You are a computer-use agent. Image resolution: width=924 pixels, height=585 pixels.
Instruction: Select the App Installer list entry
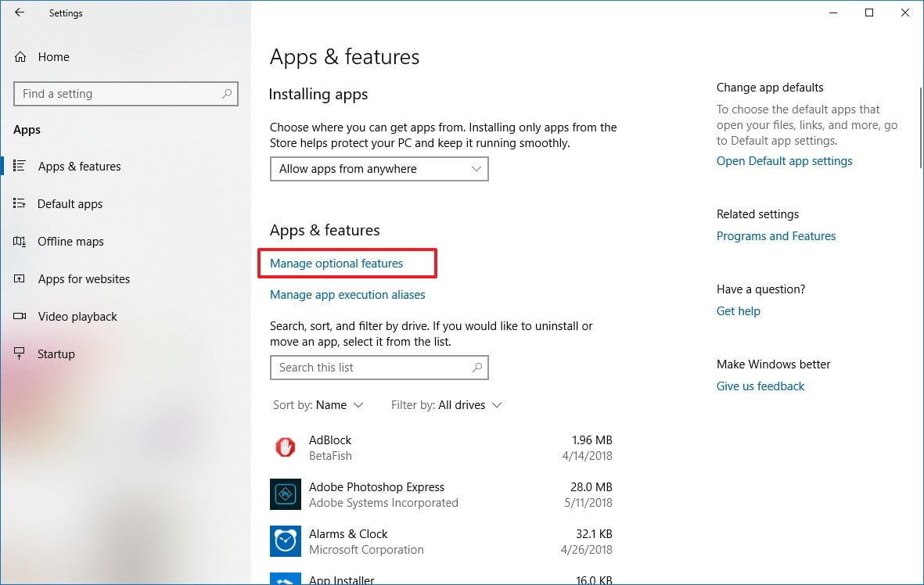tap(441, 579)
